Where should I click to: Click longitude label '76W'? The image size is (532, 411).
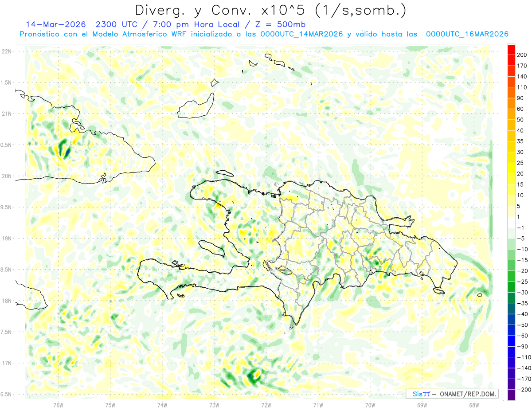58,405
